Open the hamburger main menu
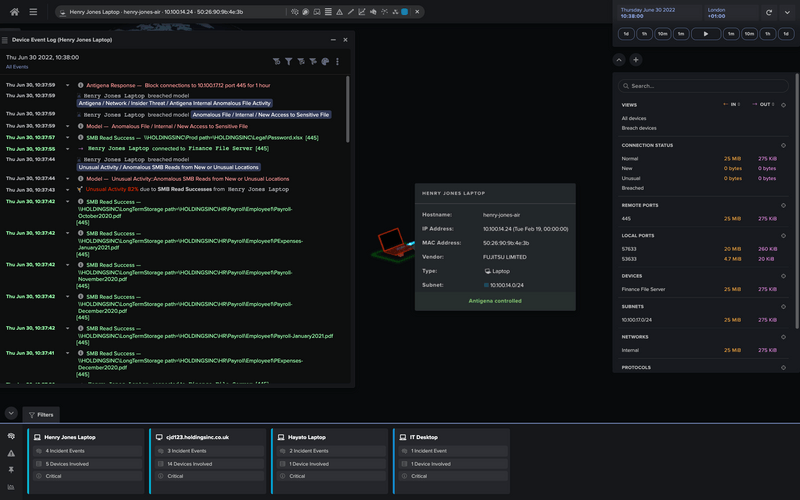Screen dimensions: 800x500 [33, 12]
